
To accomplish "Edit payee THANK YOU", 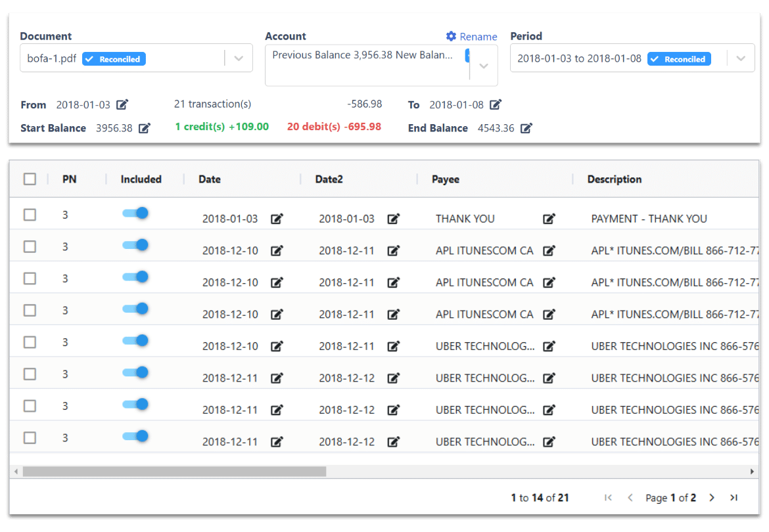I will click(549, 219).
